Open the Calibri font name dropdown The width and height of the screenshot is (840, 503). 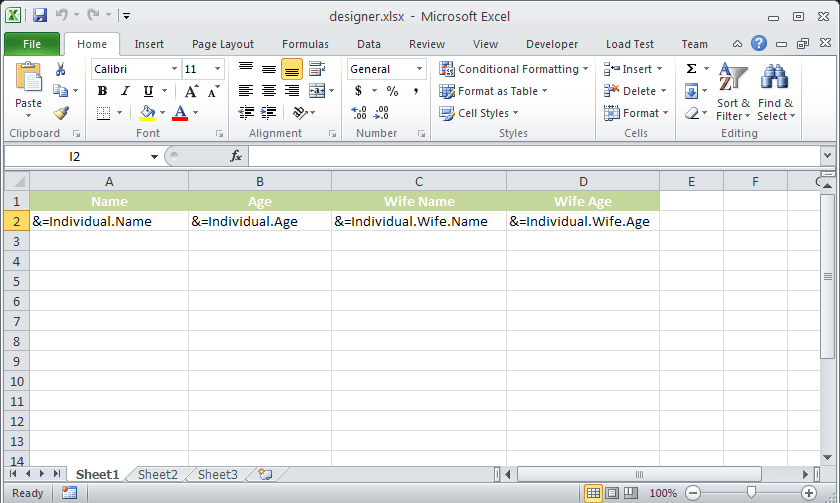coord(174,69)
